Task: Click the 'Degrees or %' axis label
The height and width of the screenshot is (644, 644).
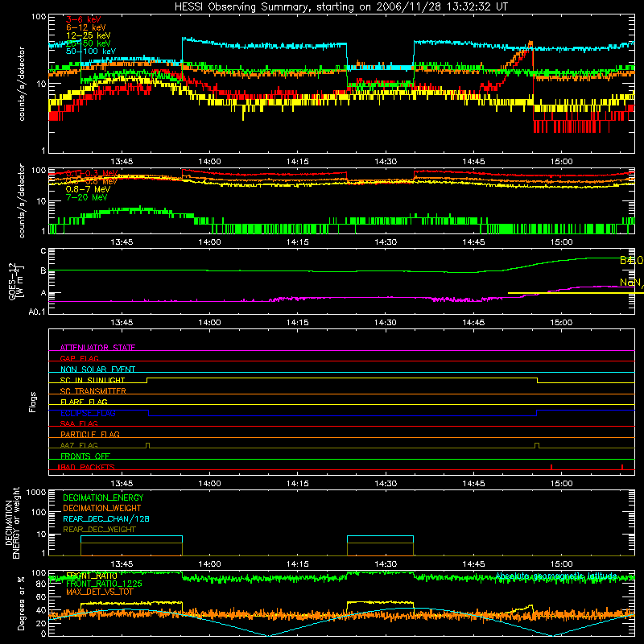Action: pos(21,604)
